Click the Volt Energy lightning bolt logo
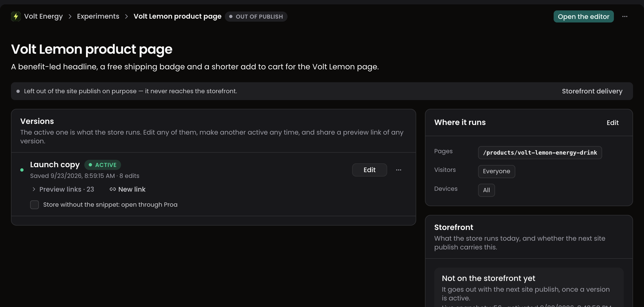Screen dimensions: 644x307 click(x=16, y=16)
